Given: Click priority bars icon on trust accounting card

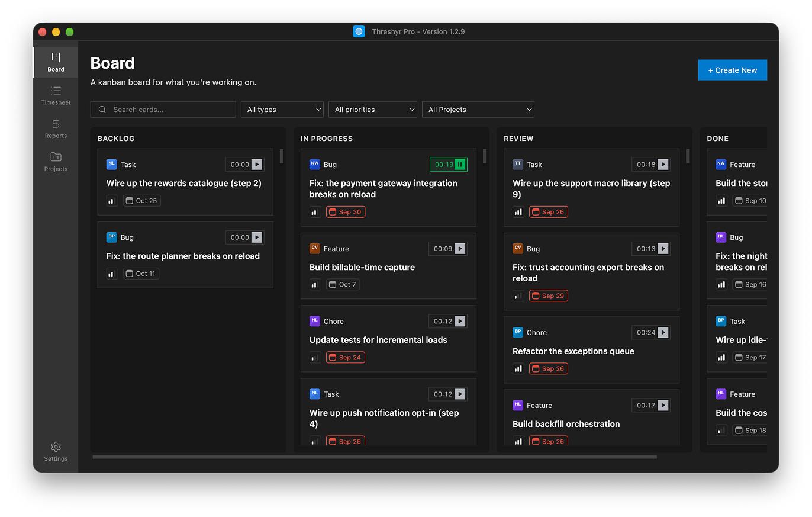Looking at the screenshot, I should pos(518,296).
